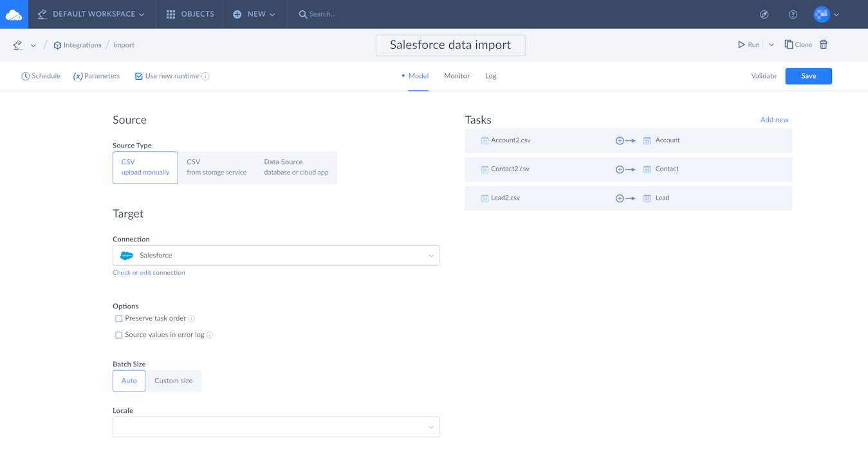Click the workspace icon in breadcrumb
The height and width of the screenshot is (472, 868).
(x=18, y=45)
